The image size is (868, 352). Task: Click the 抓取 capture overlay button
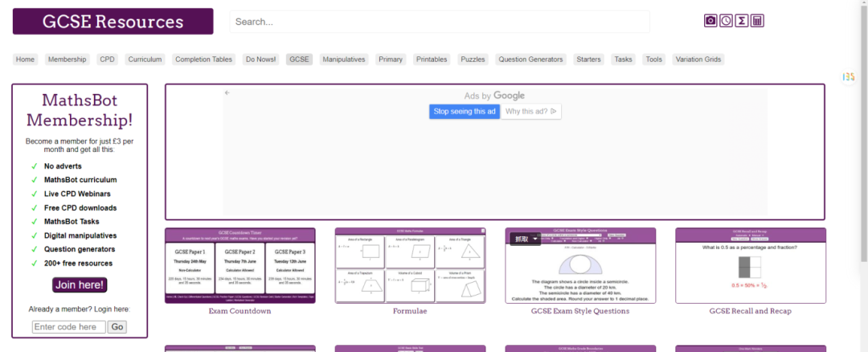[x=521, y=239]
